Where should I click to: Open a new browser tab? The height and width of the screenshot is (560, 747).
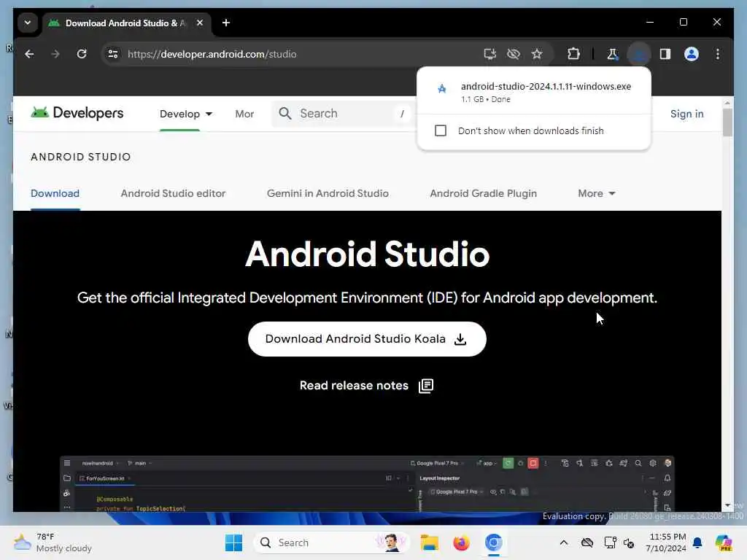click(x=226, y=23)
